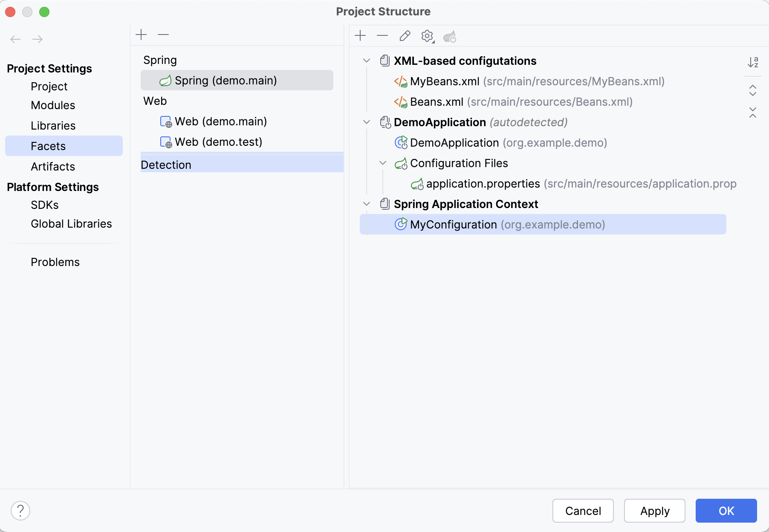Click the Expand All arrows icon

(753, 90)
